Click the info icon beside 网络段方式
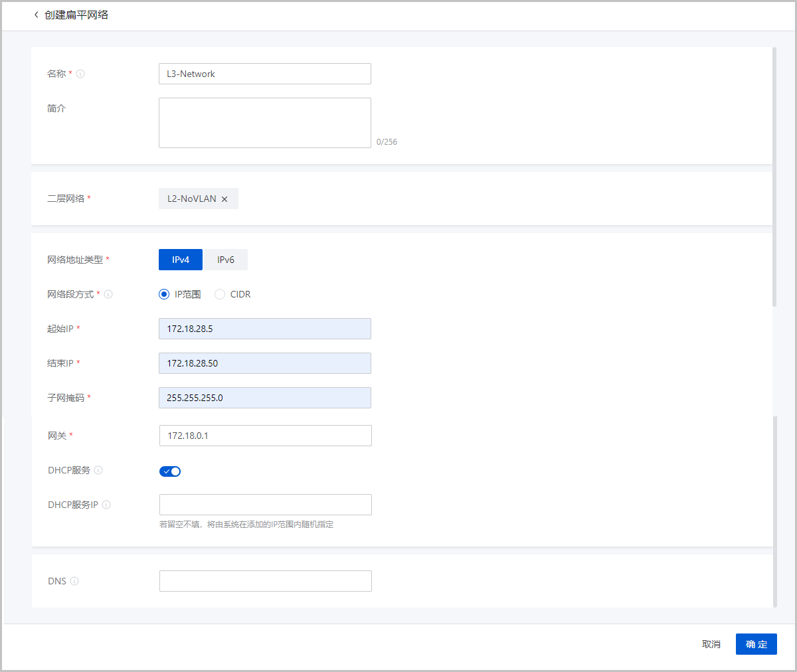Viewport: 797px width, 672px height. coord(108,294)
